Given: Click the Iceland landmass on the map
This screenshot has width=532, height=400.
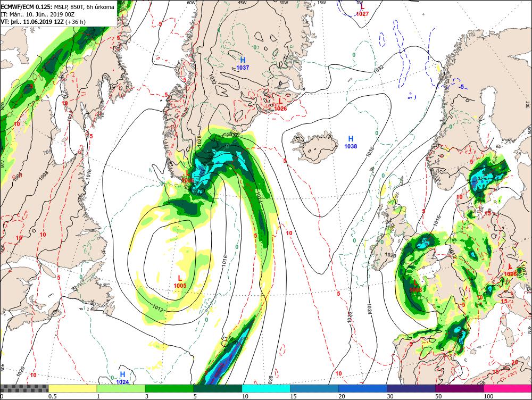Looking at the screenshot, I should (x=315, y=147).
